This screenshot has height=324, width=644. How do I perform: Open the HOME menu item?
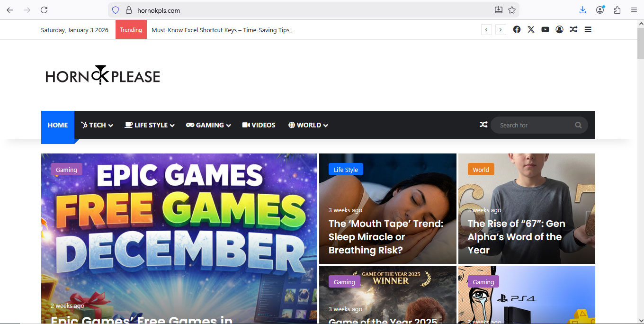(x=58, y=125)
